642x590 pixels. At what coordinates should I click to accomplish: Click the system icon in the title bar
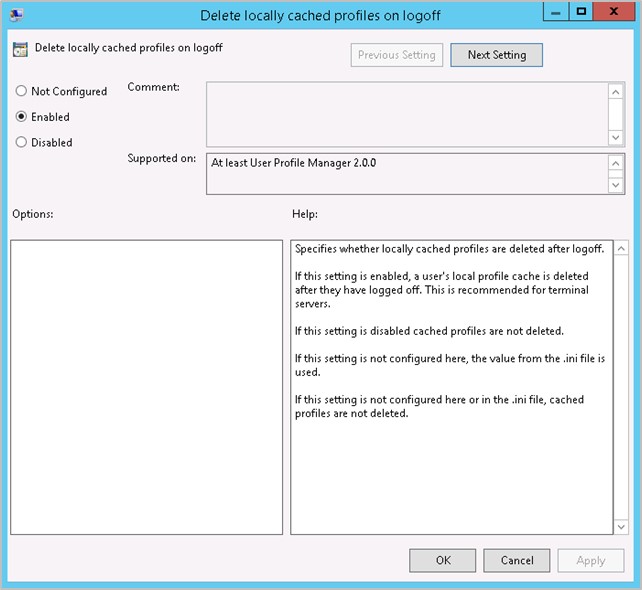tap(17, 15)
